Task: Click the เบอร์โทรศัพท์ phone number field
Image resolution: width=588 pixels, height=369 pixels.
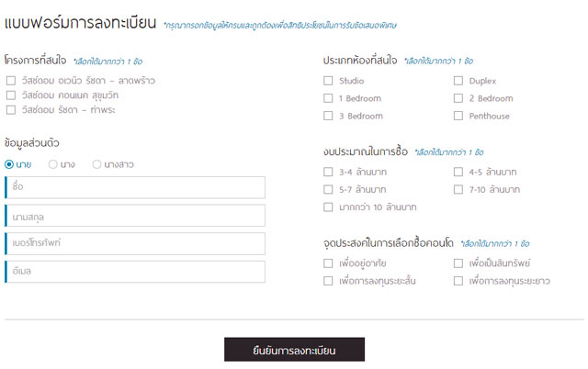Action: (x=136, y=243)
